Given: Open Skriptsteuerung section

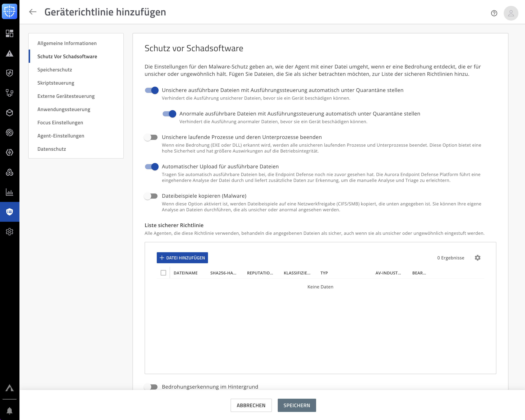Looking at the screenshot, I should coord(56,83).
